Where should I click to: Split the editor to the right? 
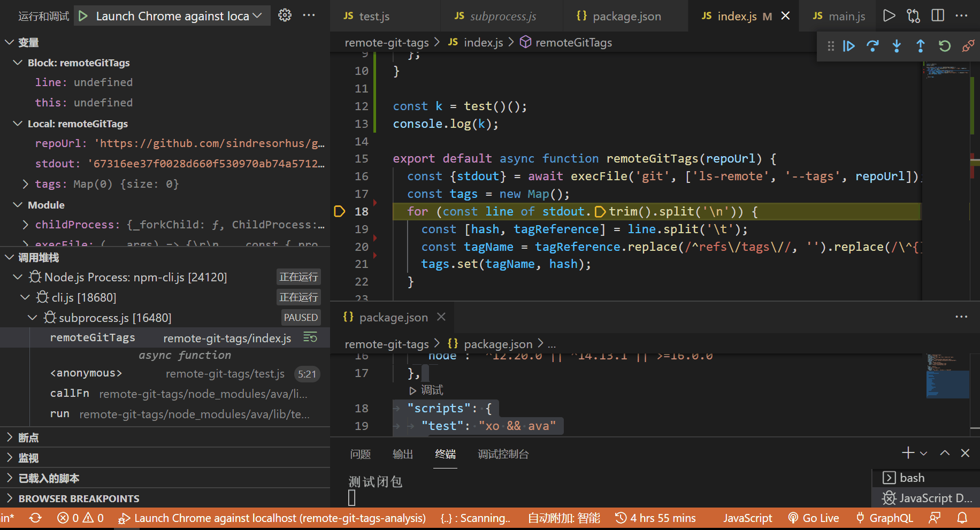938,16
